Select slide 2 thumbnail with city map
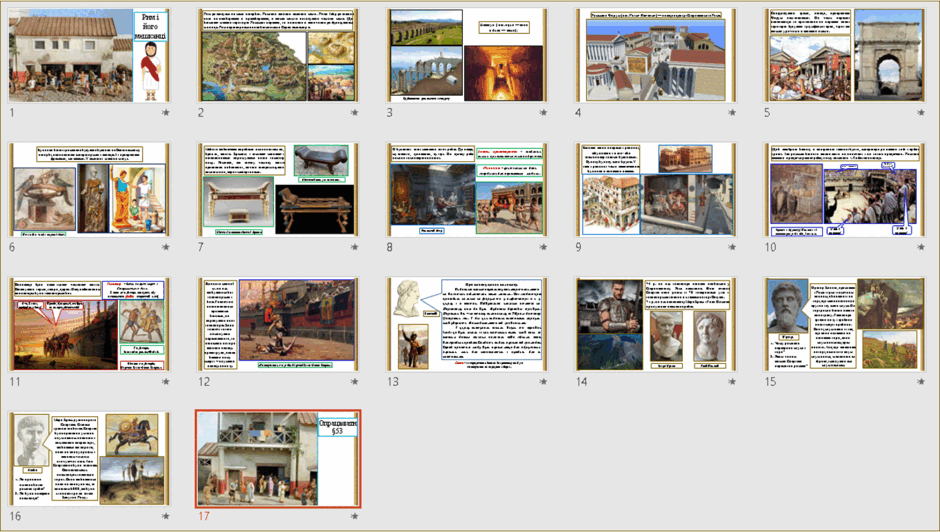The width and height of the screenshot is (940, 532). (x=278, y=55)
